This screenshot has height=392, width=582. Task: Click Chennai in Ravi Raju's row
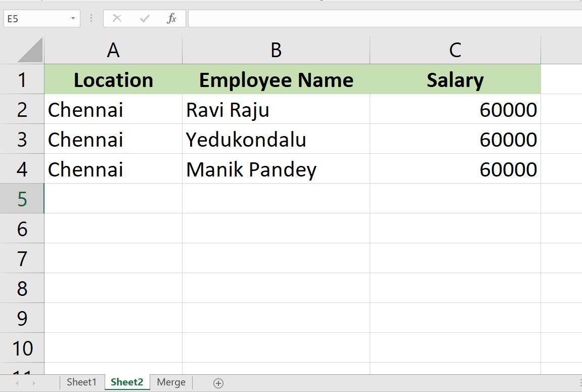pyautogui.click(x=113, y=109)
